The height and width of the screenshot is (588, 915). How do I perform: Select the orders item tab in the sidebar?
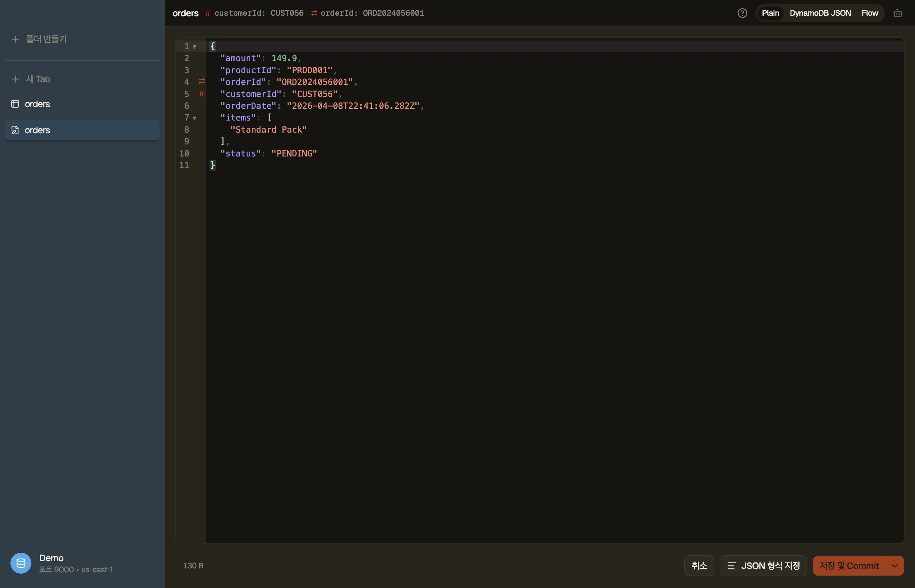click(x=82, y=130)
